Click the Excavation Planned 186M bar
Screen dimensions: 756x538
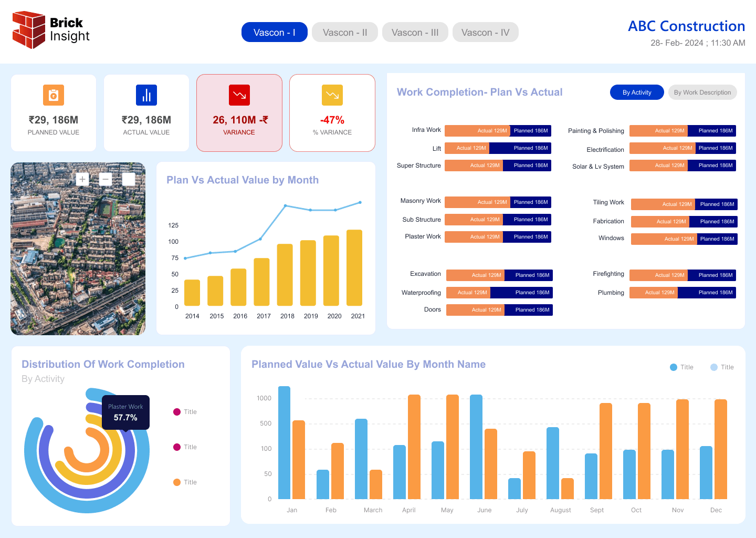529,275
